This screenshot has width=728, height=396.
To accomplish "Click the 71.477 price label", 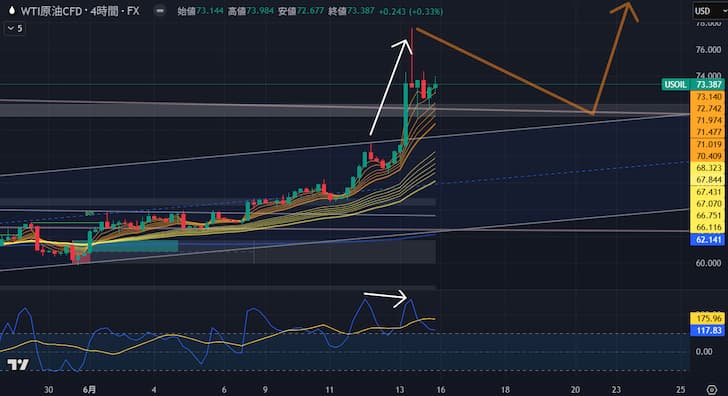I will [708, 132].
